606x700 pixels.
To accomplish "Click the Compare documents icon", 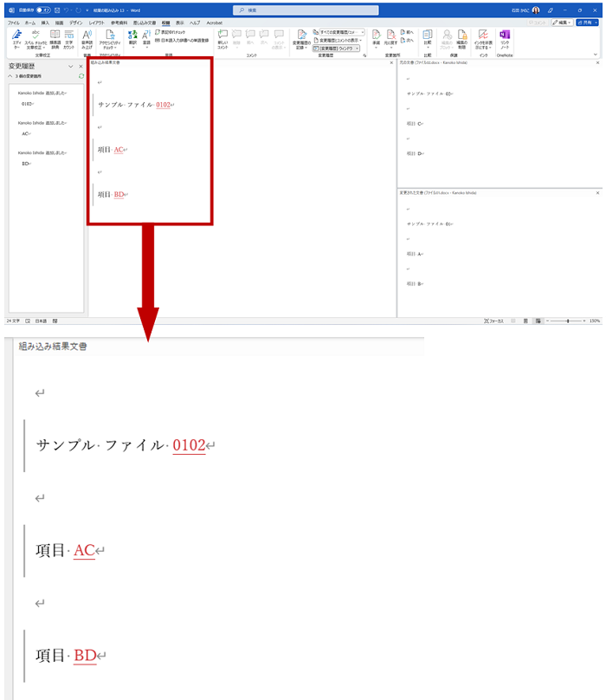I will pyautogui.click(x=428, y=37).
